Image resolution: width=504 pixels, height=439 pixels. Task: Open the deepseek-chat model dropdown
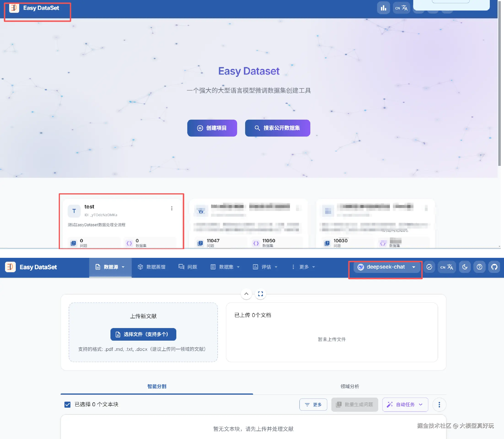(386, 267)
